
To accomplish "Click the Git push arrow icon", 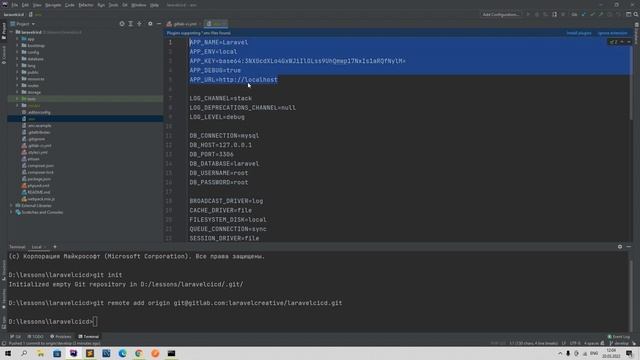I will 601,15.
